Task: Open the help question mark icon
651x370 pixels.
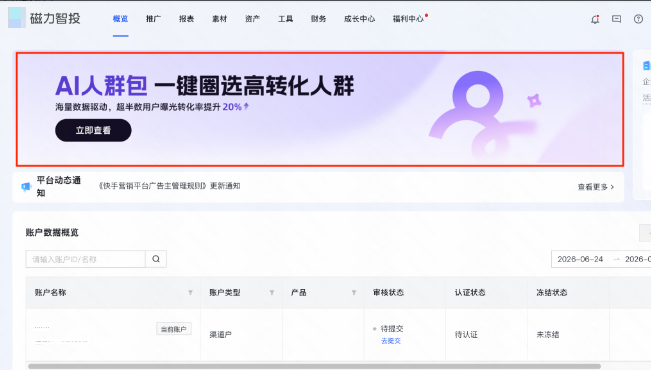Action: [638, 19]
